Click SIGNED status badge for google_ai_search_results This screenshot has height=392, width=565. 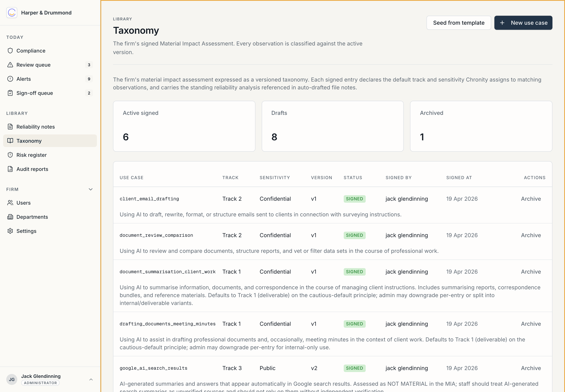tap(354, 368)
